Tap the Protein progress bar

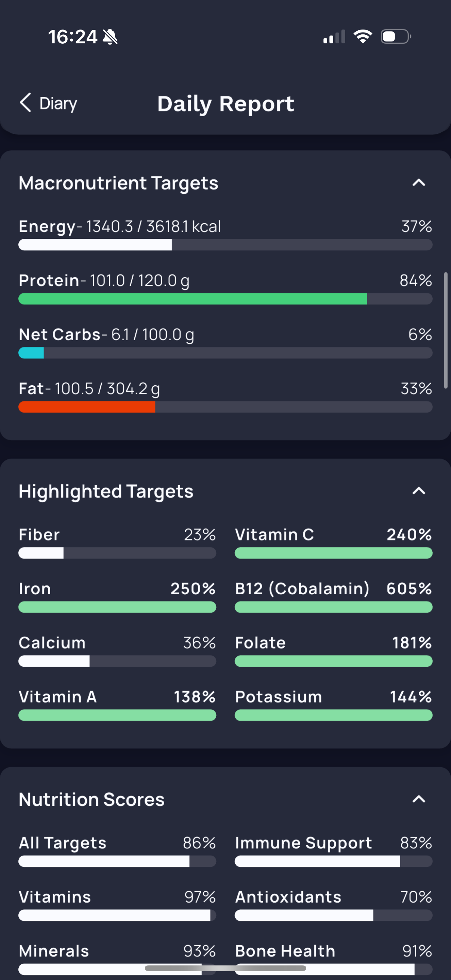225,299
